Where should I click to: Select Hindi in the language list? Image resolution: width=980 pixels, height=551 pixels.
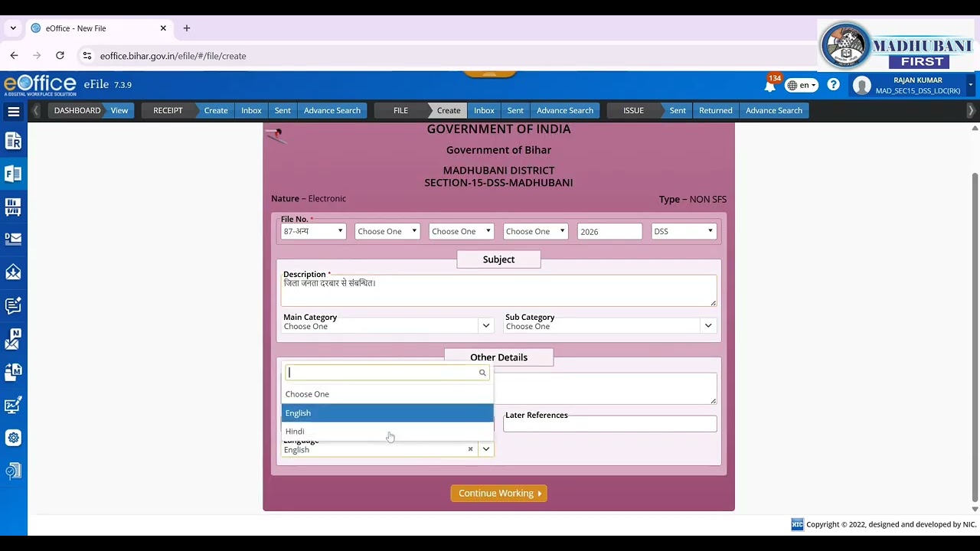pyautogui.click(x=387, y=432)
